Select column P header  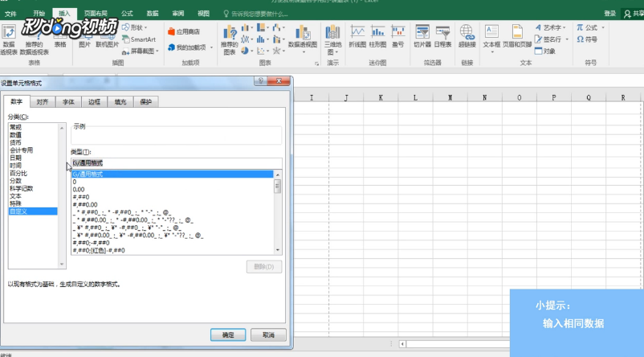[x=554, y=97]
